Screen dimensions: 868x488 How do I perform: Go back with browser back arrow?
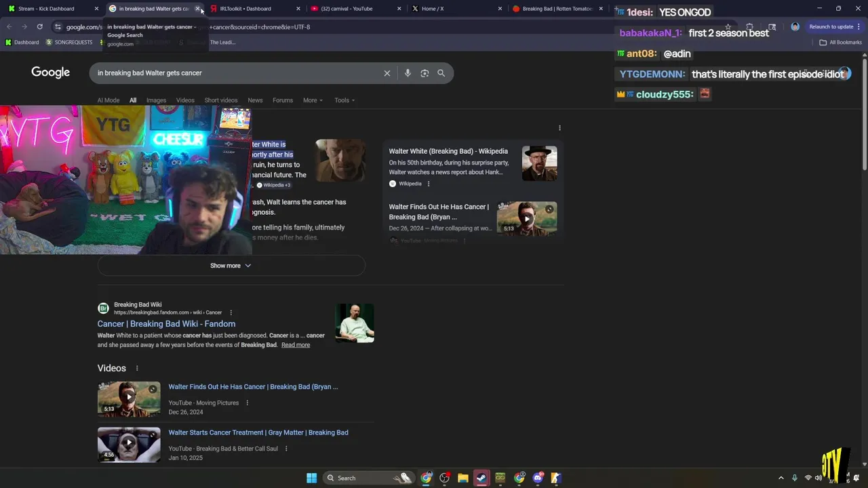point(9,27)
